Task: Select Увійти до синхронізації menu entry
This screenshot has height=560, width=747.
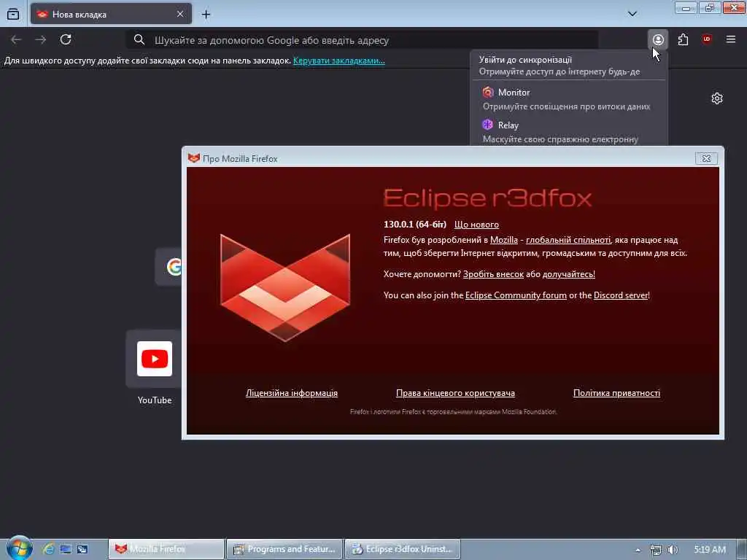Action: point(569,65)
